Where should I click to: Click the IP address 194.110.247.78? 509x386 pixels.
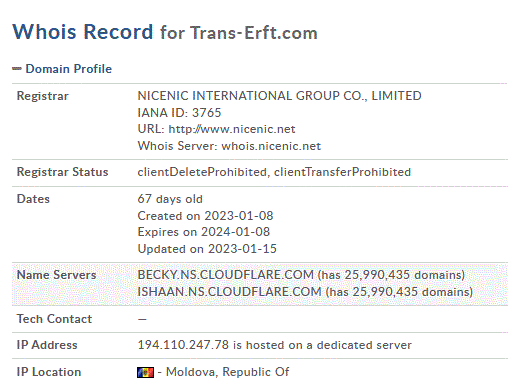(x=183, y=345)
